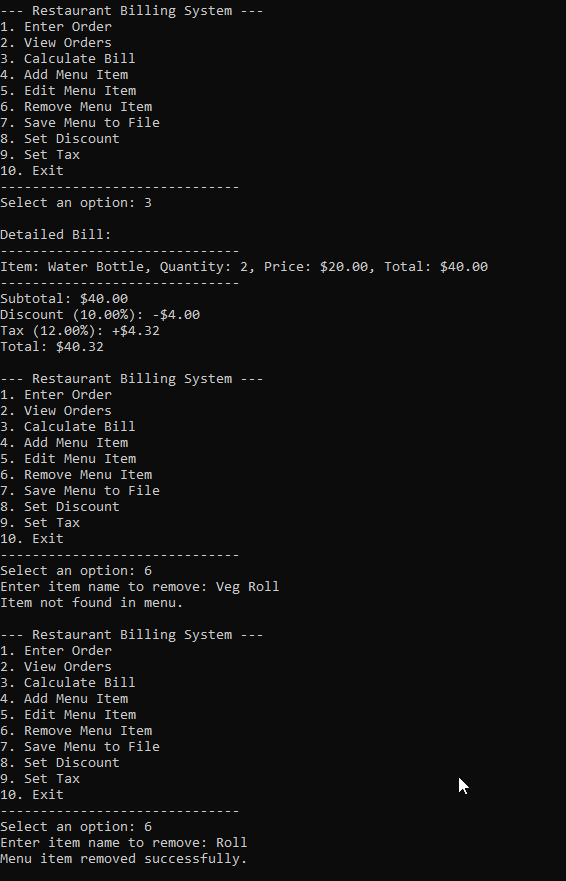The height and width of the screenshot is (881, 566).
Task: Click the 'Detailed Bill:' heading text
Action: pos(56,235)
